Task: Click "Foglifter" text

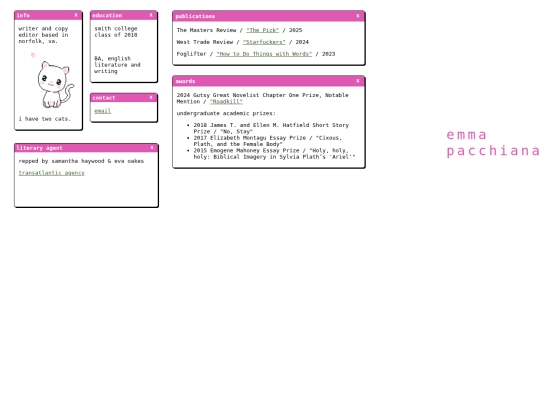Action: tap(191, 54)
